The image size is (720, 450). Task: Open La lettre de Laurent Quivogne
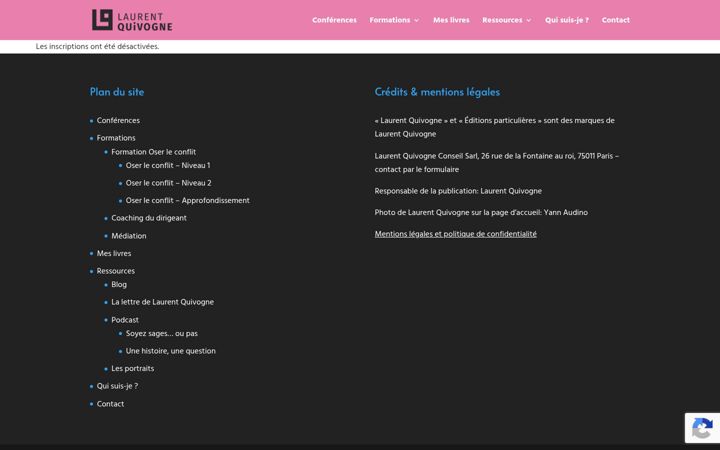tap(163, 302)
